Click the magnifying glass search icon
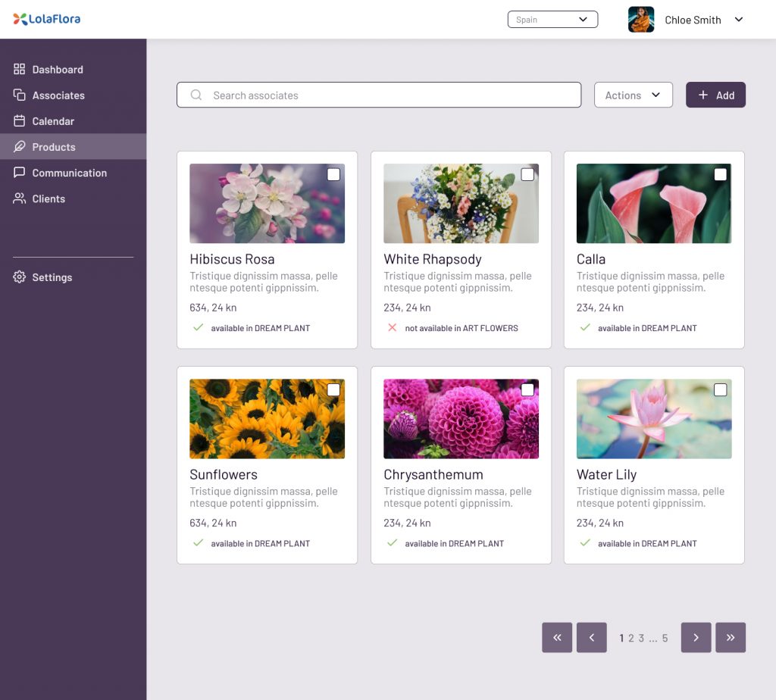This screenshot has height=700, width=776. pos(196,95)
